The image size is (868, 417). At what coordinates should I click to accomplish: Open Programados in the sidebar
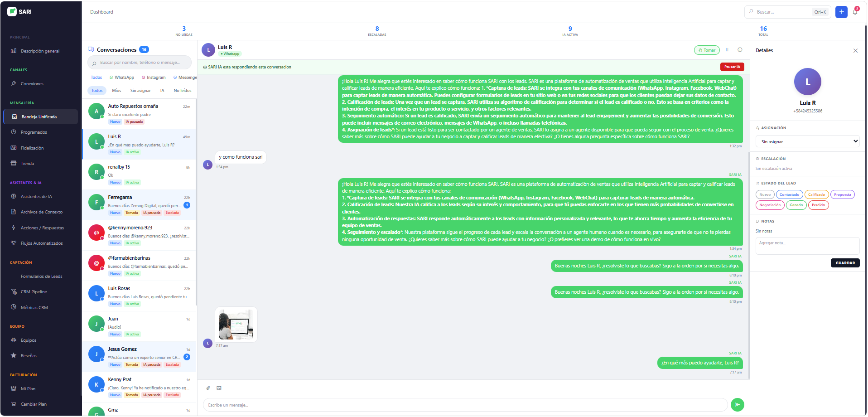tap(34, 132)
